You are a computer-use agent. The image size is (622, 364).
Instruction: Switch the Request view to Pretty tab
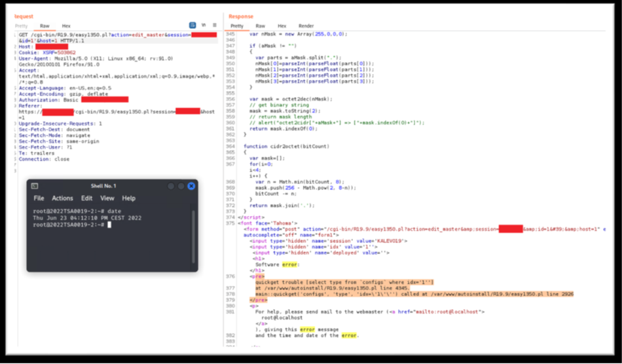click(22, 26)
